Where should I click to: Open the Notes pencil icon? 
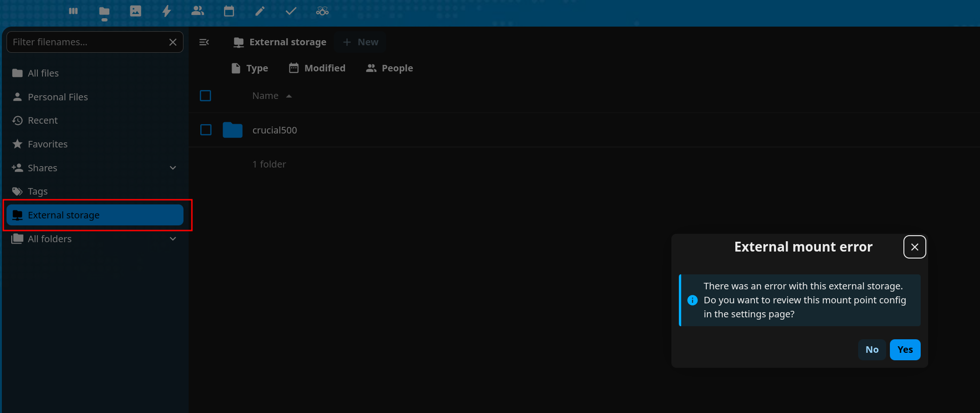pyautogui.click(x=260, y=11)
